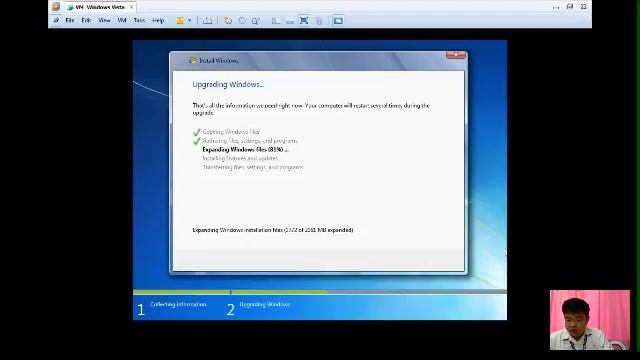Click 'Transferring files, settings, and programs' step
This screenshot has height=360, width=640.
coord(253,167)
